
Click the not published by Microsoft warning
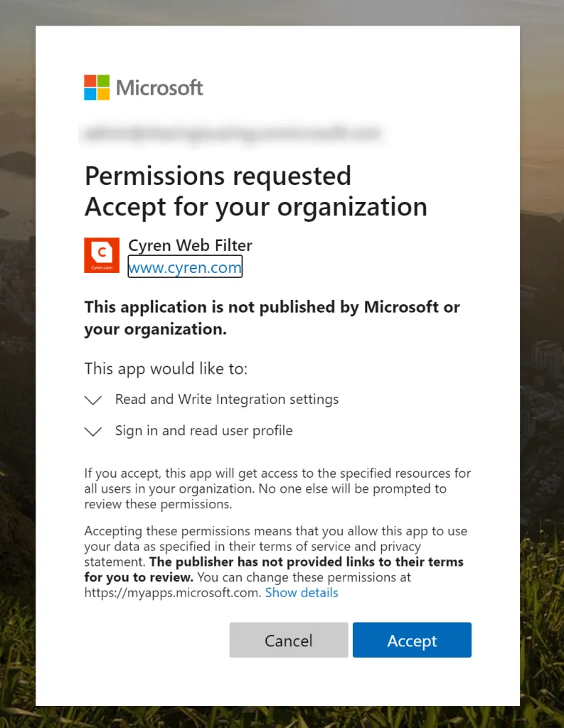point(272,318)
